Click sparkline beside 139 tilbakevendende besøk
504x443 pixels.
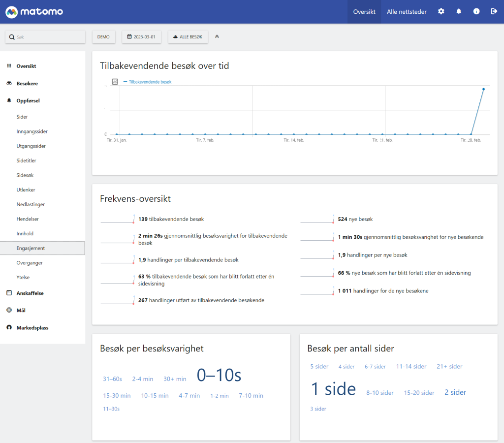point(117,219)
